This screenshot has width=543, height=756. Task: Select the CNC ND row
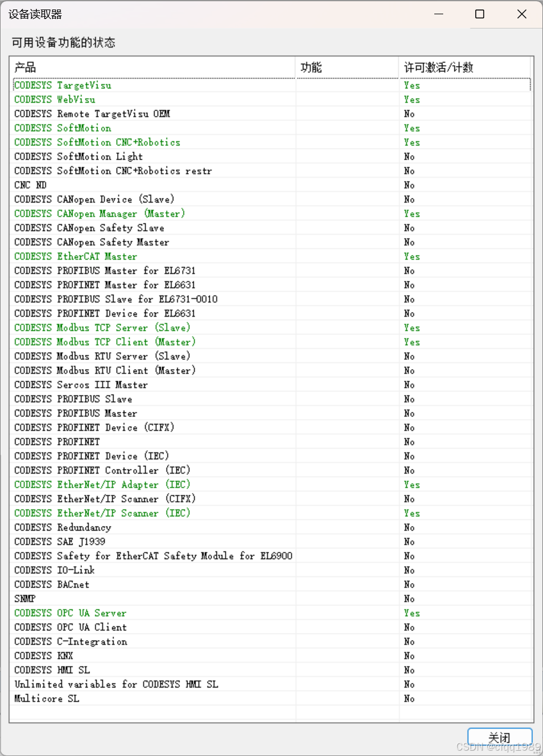(271, 185)
